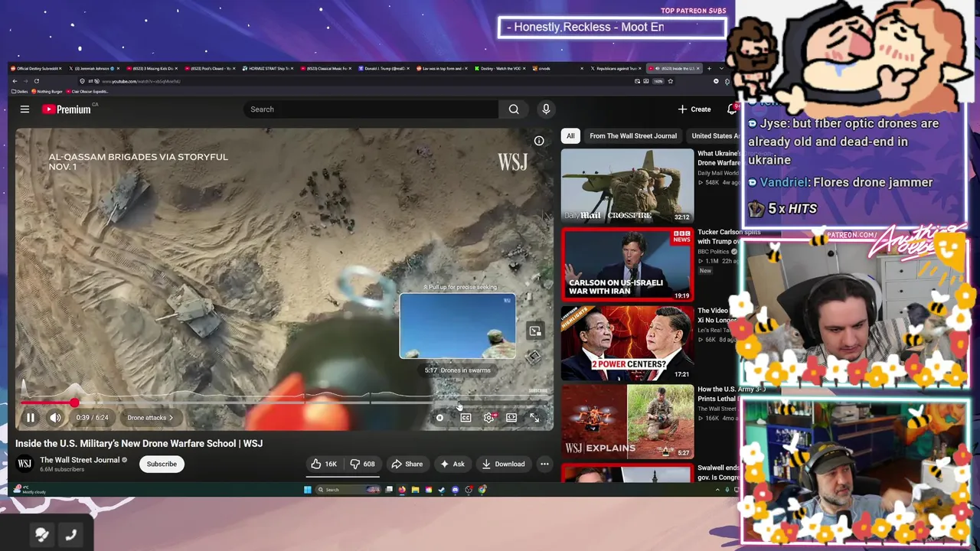Like the video with 16K likes
Viewport: 980px width, 551px height.
(x=324, y=464)
